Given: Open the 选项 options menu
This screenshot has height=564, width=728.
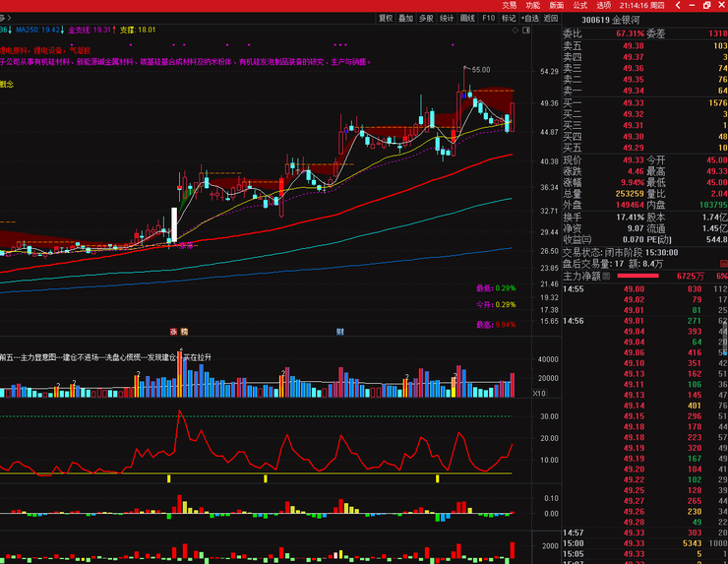Looking at the screenshot, I should point(604,5).
